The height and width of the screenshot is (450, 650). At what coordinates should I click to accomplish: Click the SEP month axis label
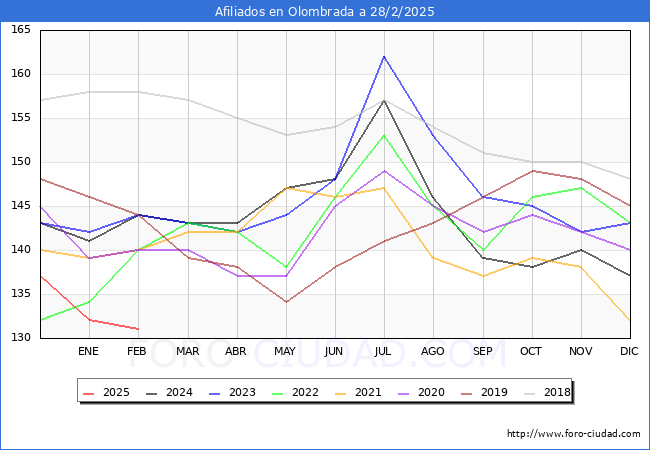pyautogui.click(x=483, y=351)
